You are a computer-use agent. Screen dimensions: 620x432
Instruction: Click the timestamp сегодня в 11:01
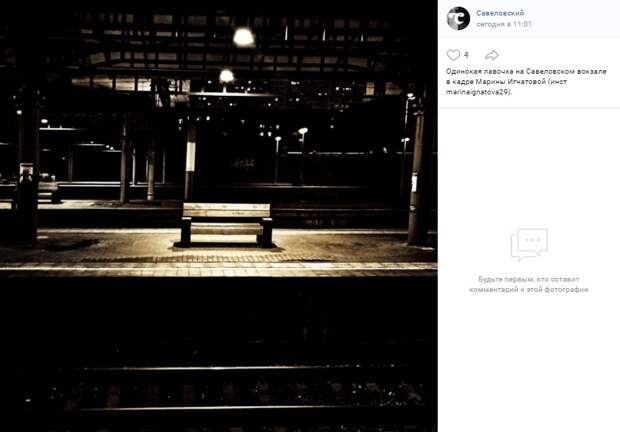coord(503,24)
